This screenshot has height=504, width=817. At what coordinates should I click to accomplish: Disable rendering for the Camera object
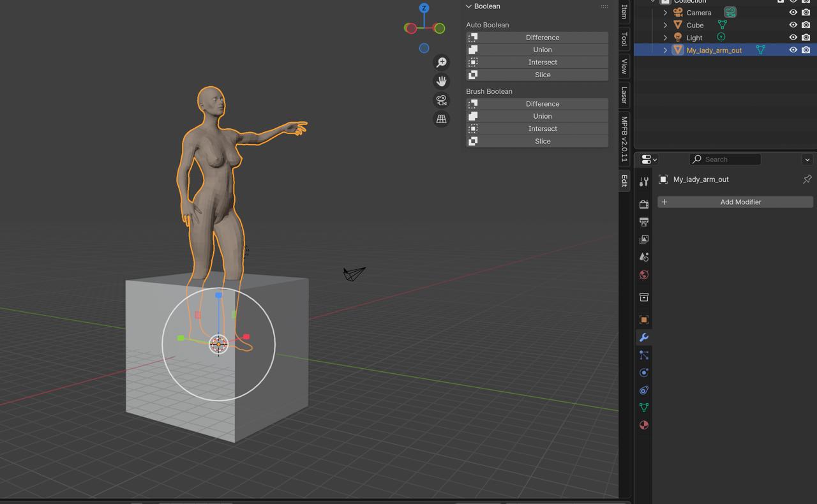point(806,13)
